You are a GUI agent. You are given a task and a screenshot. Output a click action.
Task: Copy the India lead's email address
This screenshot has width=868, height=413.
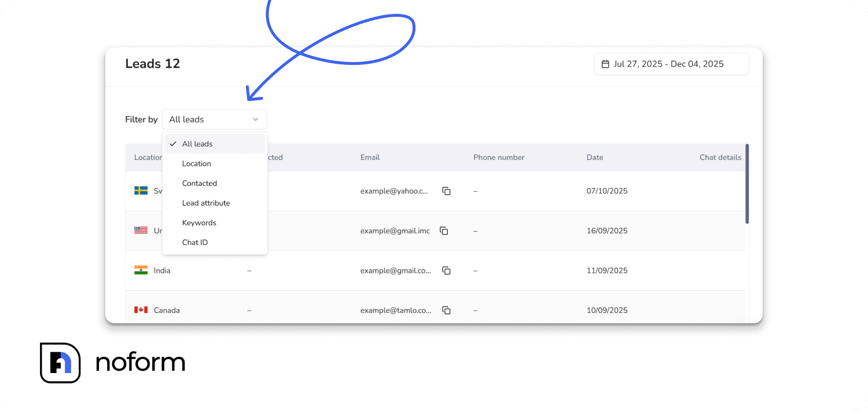446,270
